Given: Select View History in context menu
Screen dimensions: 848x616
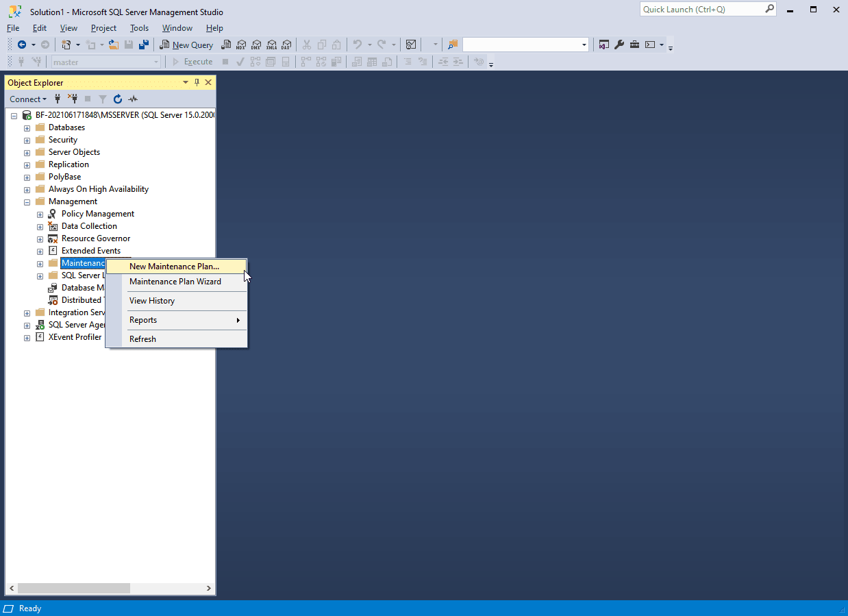Looking at the screenshot, I should 177,301.
